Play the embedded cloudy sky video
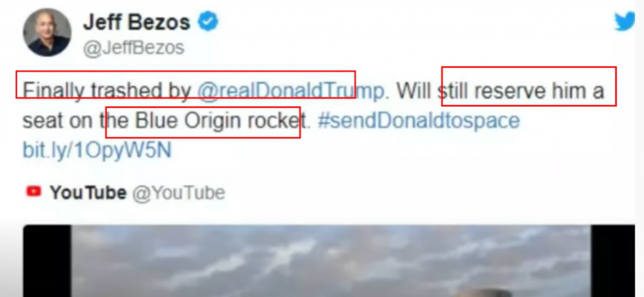Image resolution: width=644 pixels, height=297 pixels. [x=331, y=261]
